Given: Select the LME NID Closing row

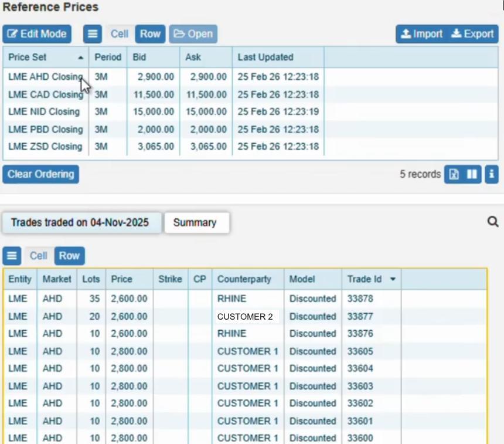Looking at the screenshot, I should pos(250,111).
